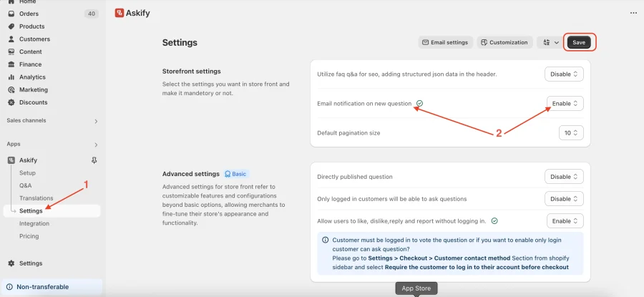Open Translations under Askify
Viewport: 644px width, 297px height.
pyautogui.click(x=36, y=198)
